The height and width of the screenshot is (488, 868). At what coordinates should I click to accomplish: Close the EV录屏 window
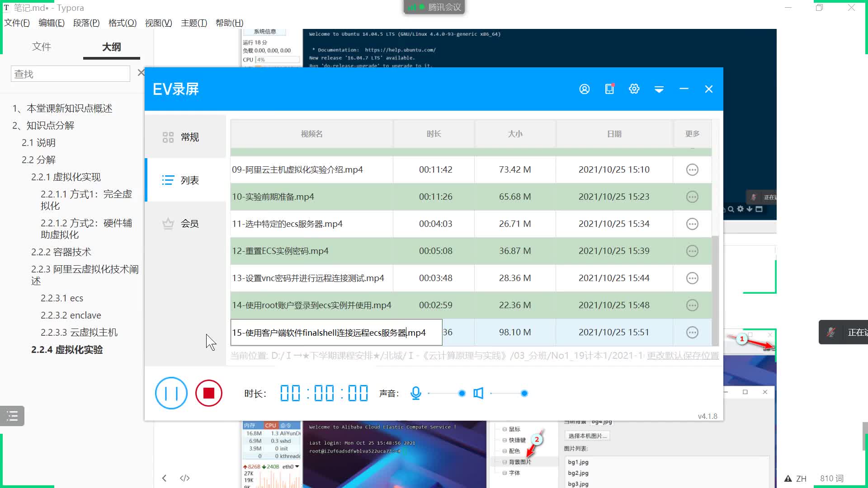708,89
